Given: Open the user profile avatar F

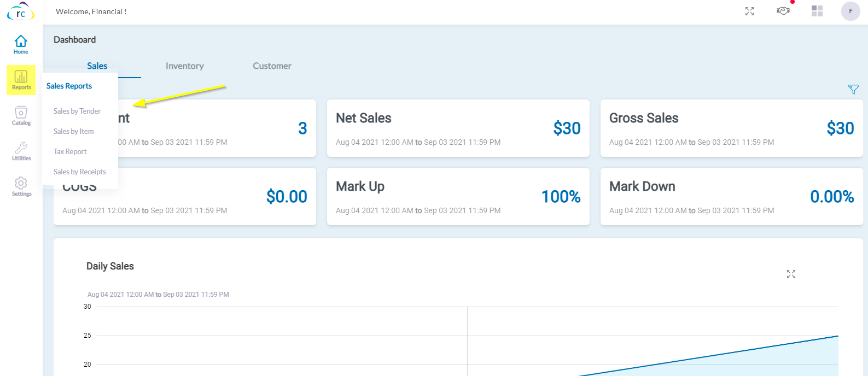Looking at the screenshot, I should coord(850,11).
